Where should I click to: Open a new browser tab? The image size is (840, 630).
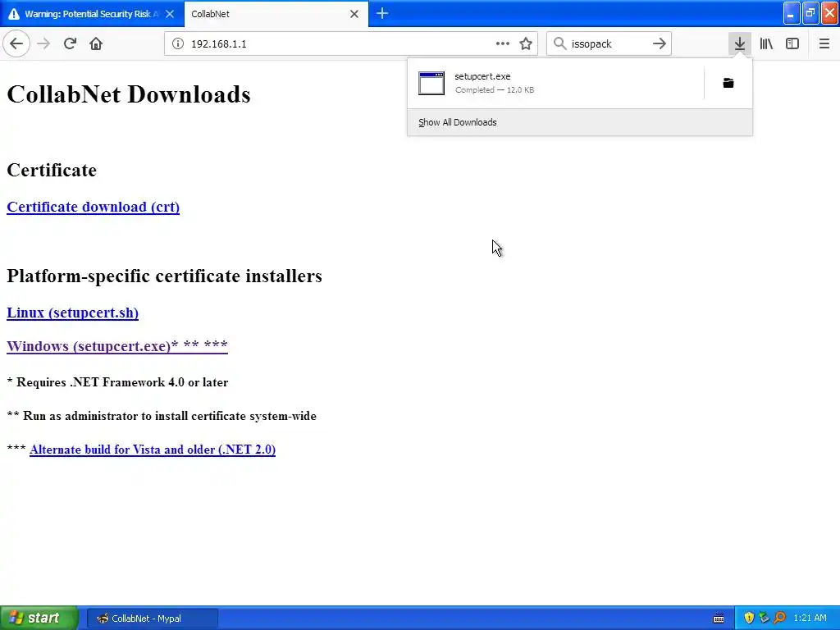point(382,13)
